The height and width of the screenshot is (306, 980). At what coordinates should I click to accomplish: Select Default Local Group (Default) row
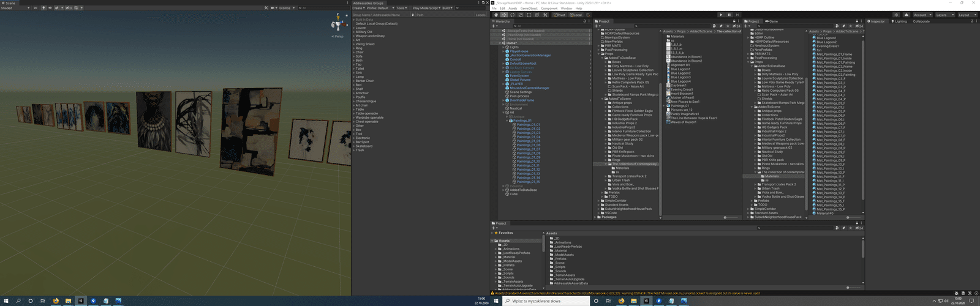pos(377,23)
